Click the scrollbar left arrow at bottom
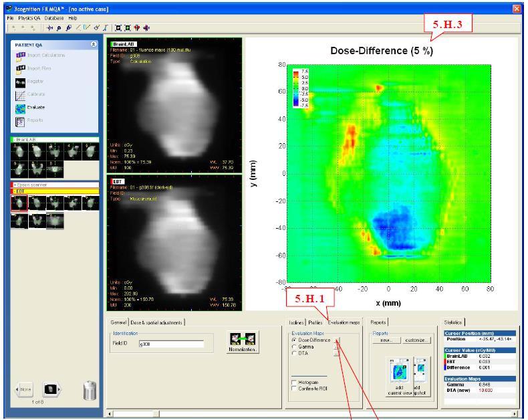The height and width of the screenshot is (420, 528). tap(110, 413)
